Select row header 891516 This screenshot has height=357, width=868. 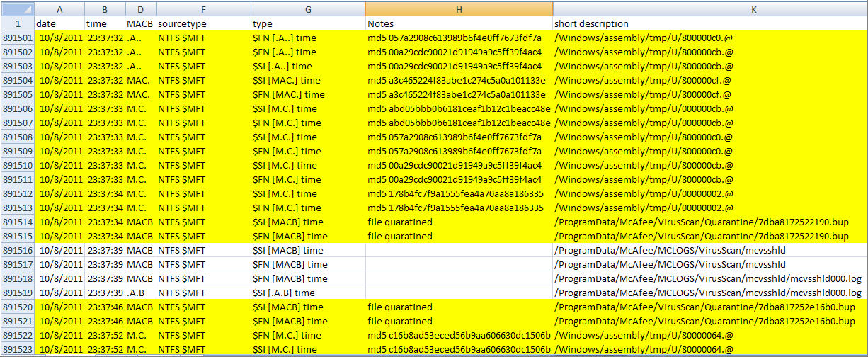point(17,250)
